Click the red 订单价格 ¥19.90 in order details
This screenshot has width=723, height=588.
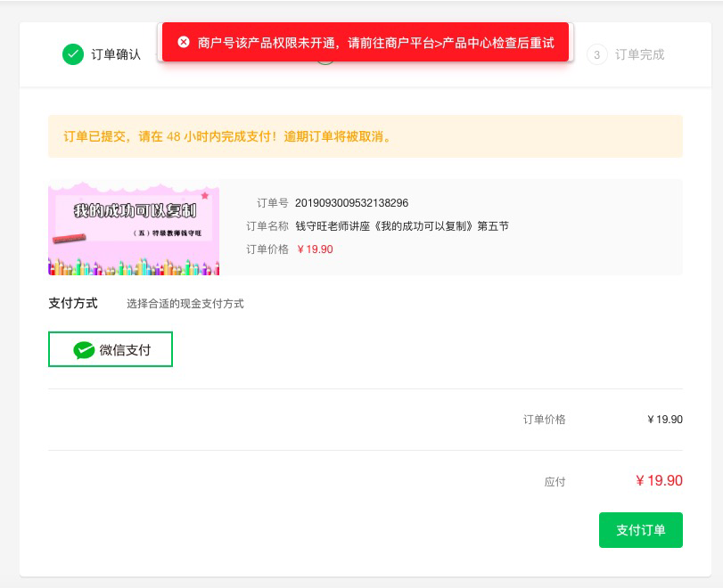tap(315, 249)
